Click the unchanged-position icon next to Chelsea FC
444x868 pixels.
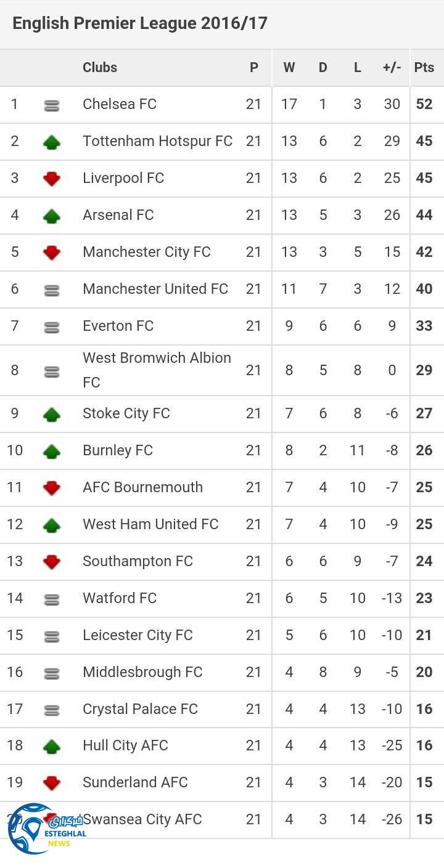tap(52, 105)
